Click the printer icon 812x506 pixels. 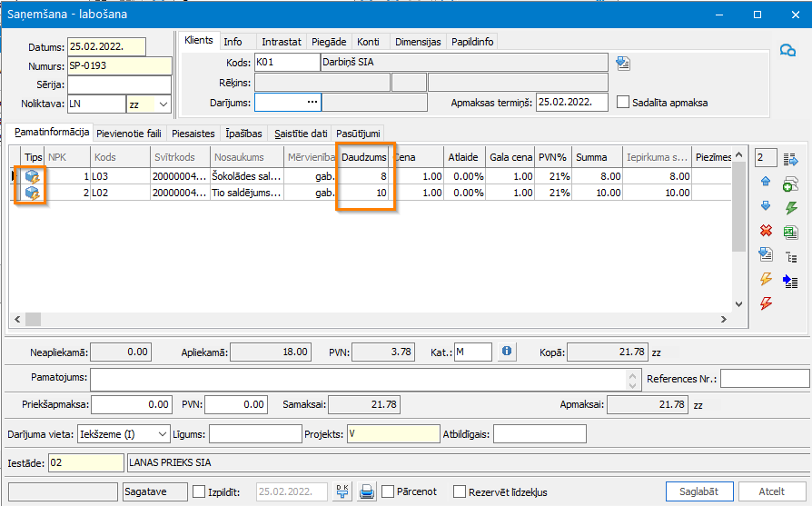367,491
